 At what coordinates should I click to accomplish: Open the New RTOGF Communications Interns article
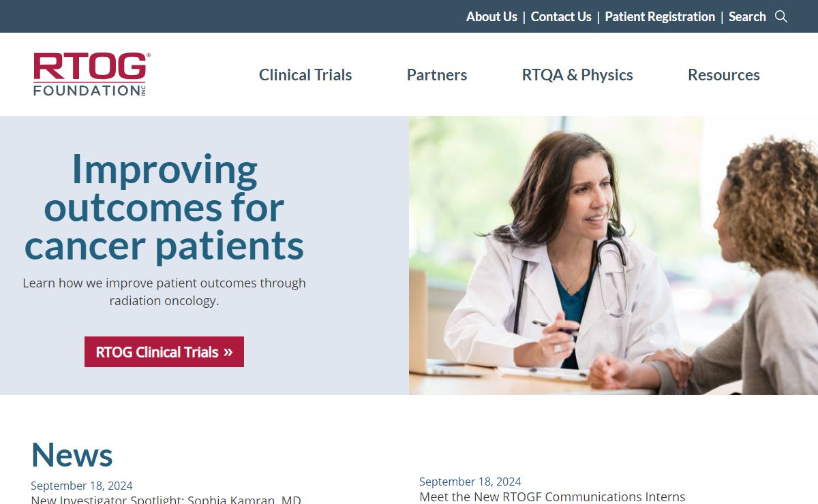click(x=552, y=497)
